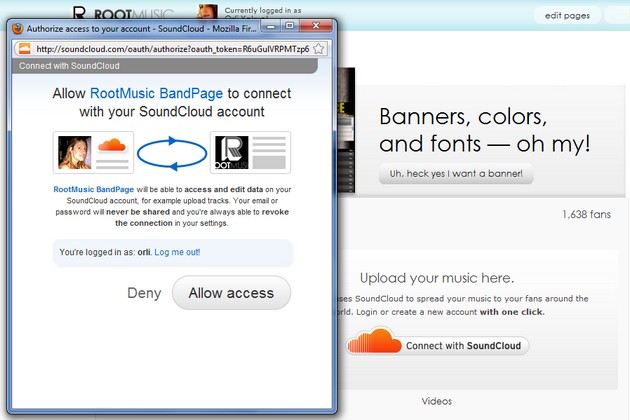Maximize the SoundCloud authorization window

(x=290, y=26)
